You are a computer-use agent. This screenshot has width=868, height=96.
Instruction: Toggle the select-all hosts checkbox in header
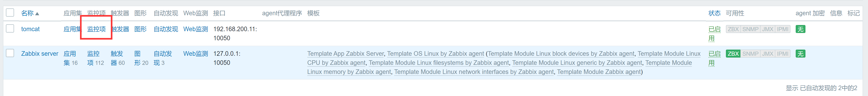[x=10, y=13]
